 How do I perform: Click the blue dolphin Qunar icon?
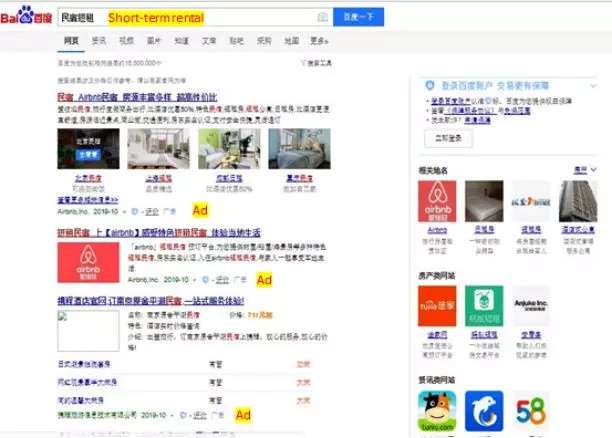click(x=484, y=411)
